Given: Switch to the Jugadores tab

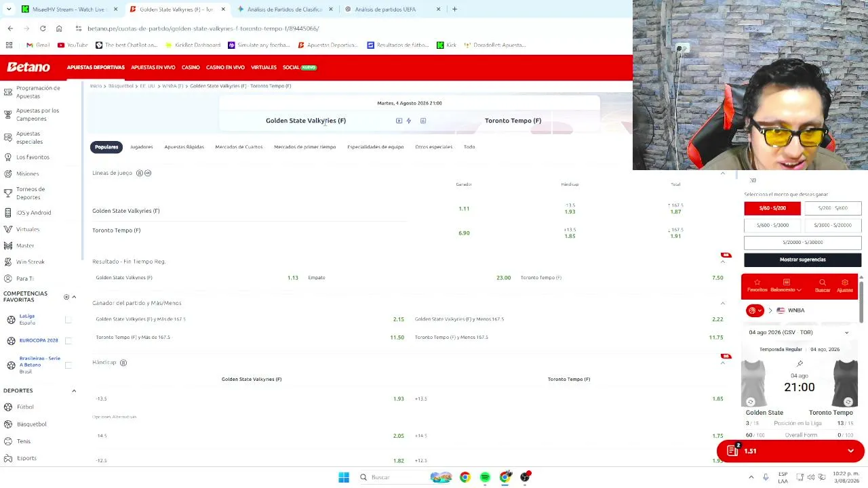Looking at the screenshot, I should (142, 146).
